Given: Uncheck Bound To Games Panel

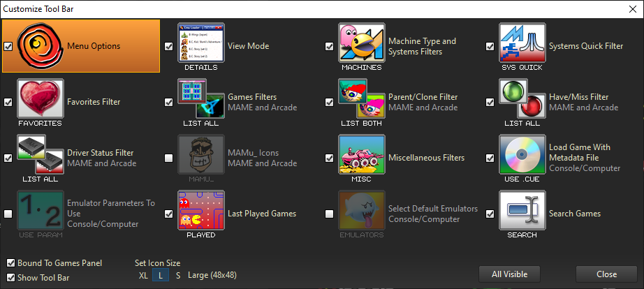Looking at the screenshot, I should coord(11,263).
